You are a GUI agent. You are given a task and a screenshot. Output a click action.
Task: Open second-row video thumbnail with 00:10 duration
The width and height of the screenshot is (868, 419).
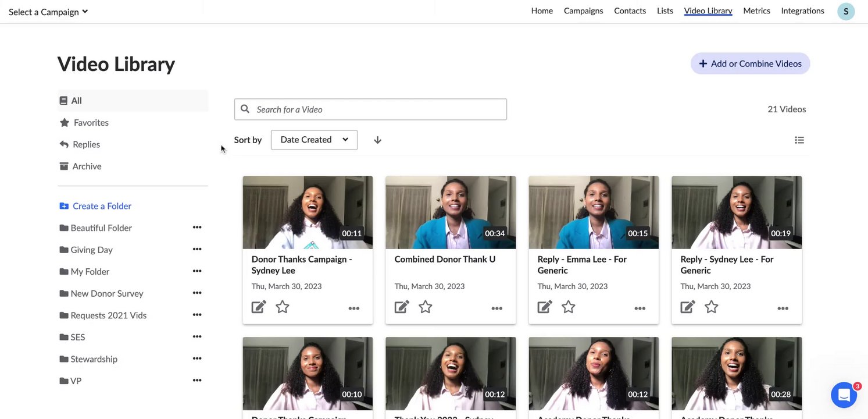(308, 374)
